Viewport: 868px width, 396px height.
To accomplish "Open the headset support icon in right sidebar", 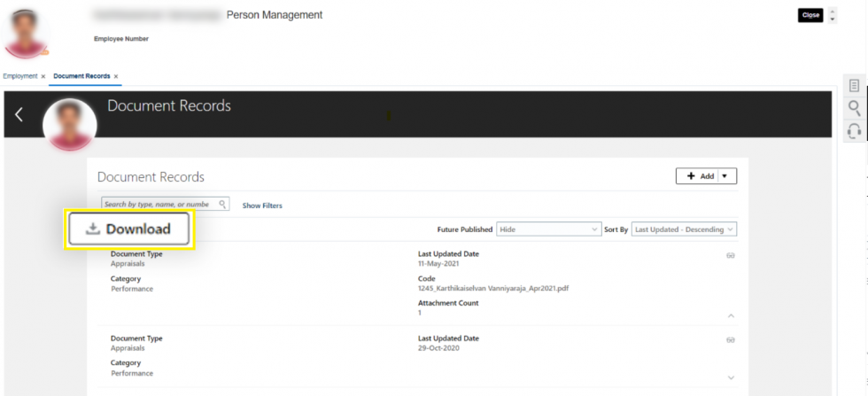I will [854, 131].
